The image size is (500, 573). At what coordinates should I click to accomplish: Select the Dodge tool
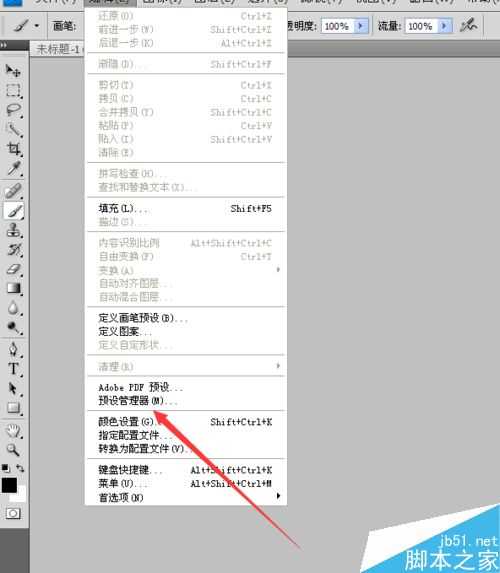(13, 328)
